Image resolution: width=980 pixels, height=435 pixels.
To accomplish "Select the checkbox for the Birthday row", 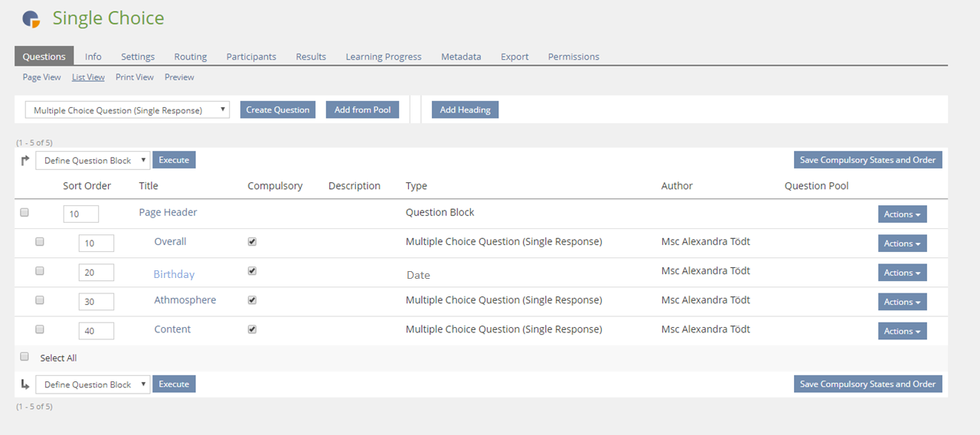I will [40, 271].
